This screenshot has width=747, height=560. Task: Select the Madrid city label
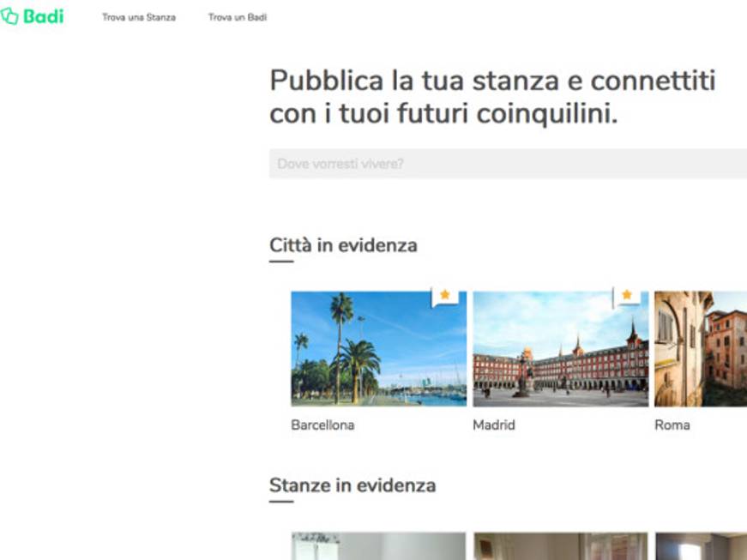coord(493,425)
